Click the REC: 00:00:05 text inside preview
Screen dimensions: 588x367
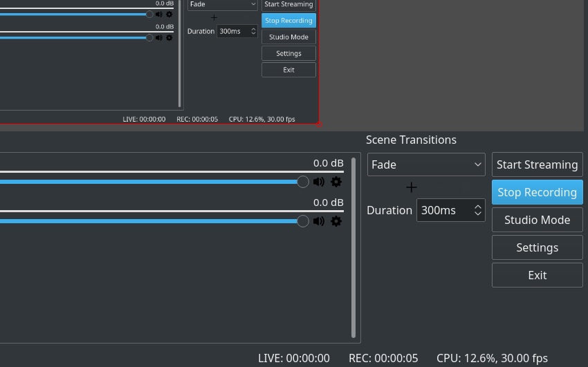197,119
